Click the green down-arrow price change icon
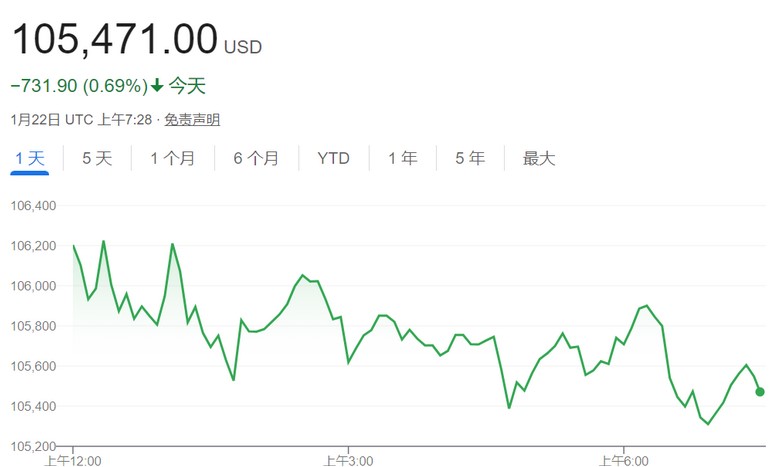This screenshot has height=467, width=769. pos(157,86)
